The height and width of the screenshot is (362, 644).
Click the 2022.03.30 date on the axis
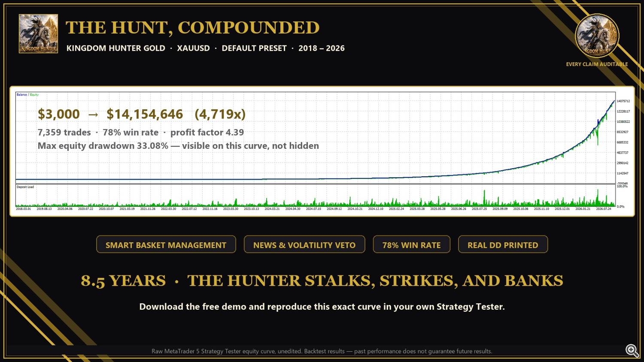168,209
